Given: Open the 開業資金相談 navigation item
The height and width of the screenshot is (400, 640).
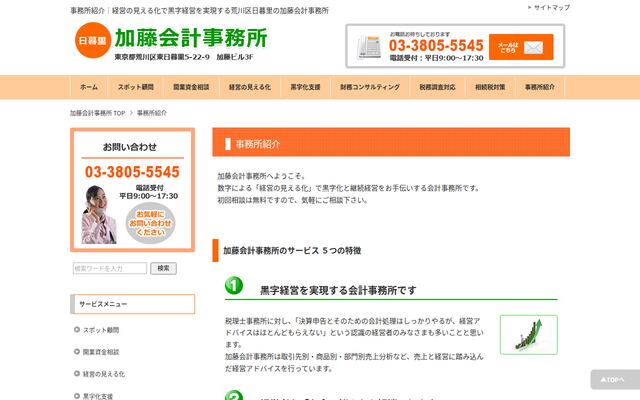Looking at the screenshot, I should coord(191,87).
